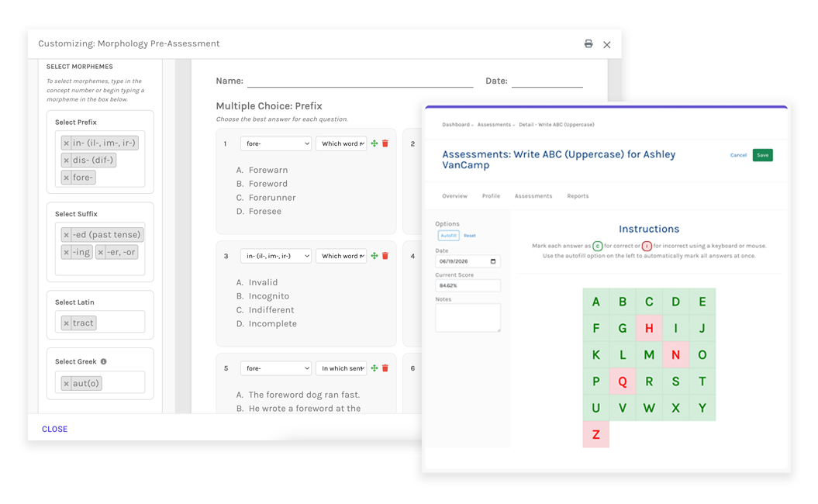Open the 'In which sen' question type dropdown
This screenshot has height=504, width=818.
point(341,368)
